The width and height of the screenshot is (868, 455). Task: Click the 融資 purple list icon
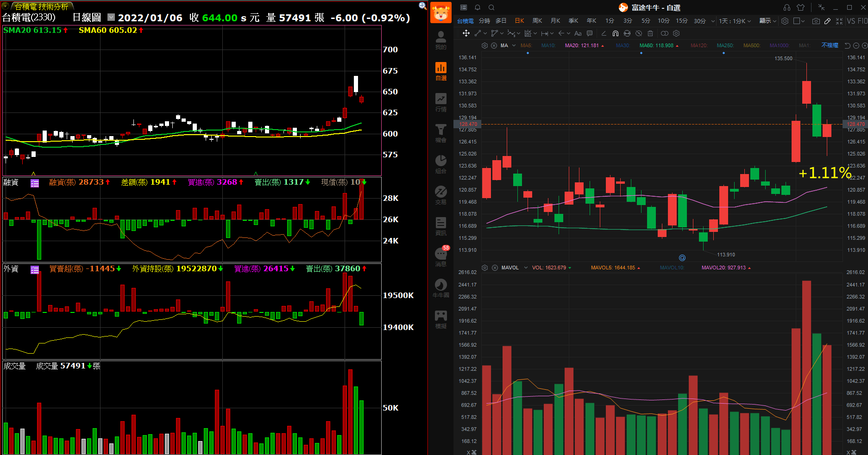[35, 183]
